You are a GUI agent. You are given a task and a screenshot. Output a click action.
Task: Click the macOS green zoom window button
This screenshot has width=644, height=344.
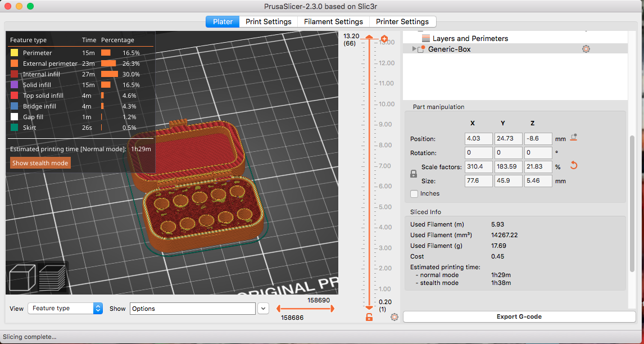point(30,6)
